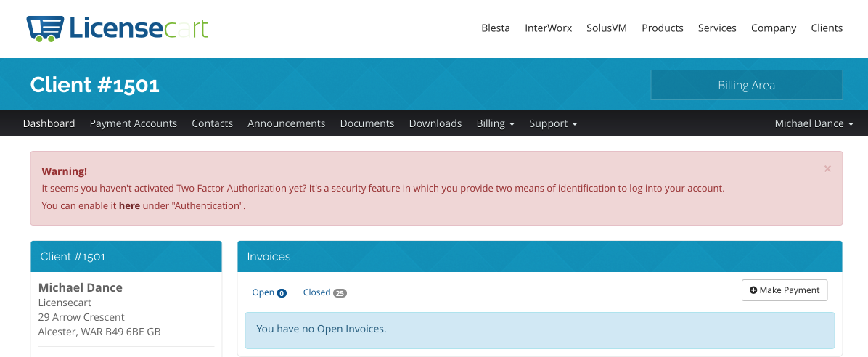Show Closed invoices list
Screen dimensions: 868x357
pos(325,292)
